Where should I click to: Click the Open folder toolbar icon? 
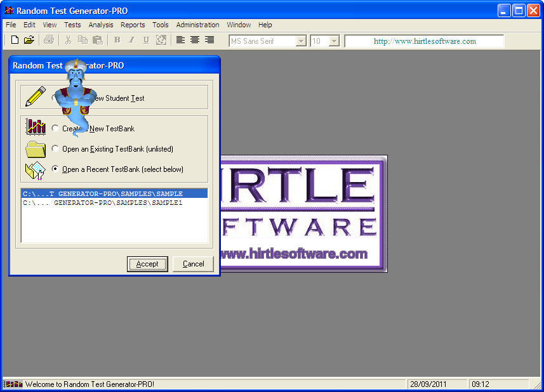coord(29,41)
